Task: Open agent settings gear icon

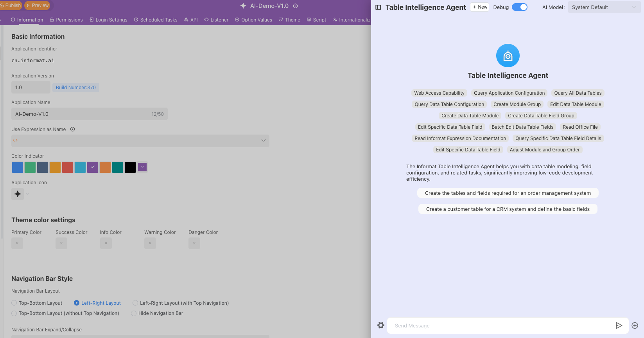Action: [381, 325]
